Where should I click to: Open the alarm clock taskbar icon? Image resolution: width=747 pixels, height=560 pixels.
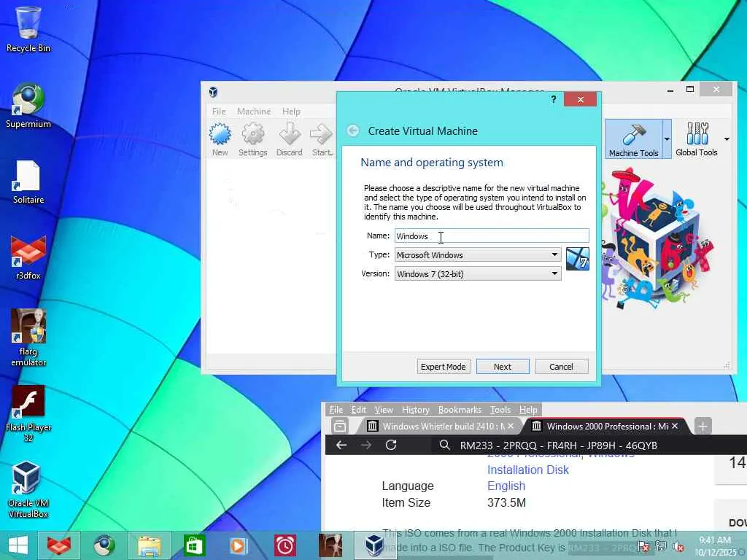click(x=285, y=545)
